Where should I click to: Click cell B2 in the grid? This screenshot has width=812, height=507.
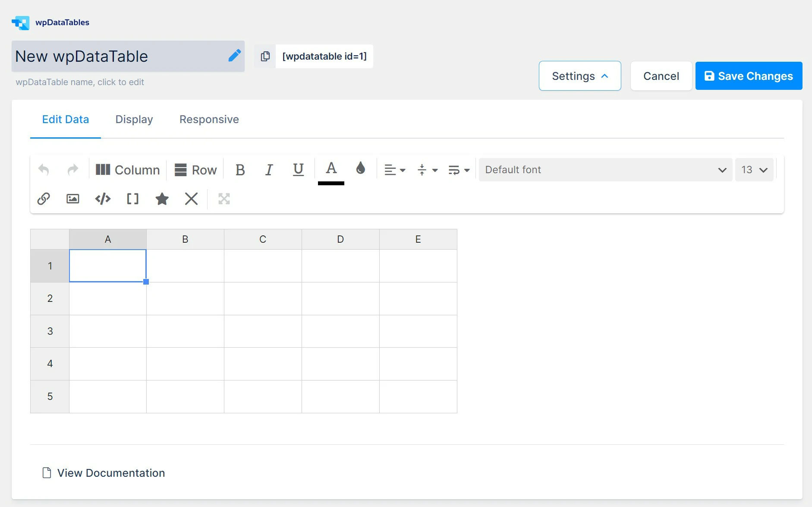[x=185, y=298]
